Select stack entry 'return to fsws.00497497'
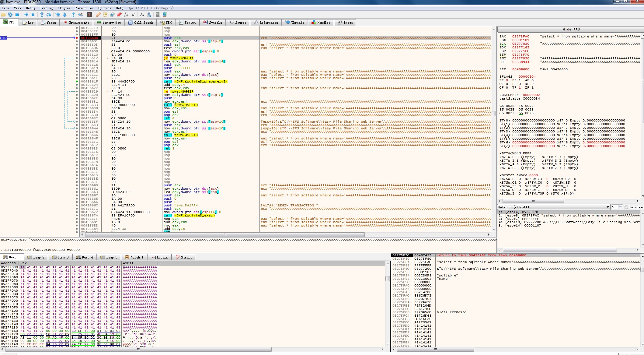Image resolution: width=644 pixels, height=355 pixels. tap(481, 255)
